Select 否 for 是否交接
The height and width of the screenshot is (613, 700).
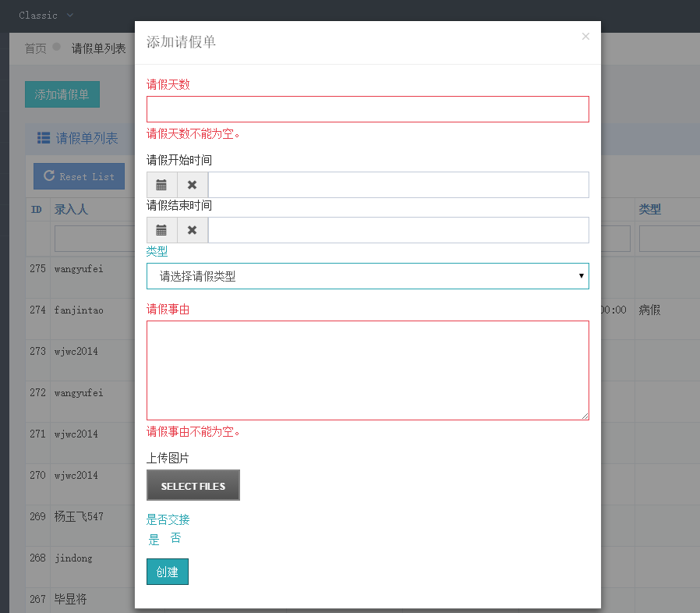(175, 538)
